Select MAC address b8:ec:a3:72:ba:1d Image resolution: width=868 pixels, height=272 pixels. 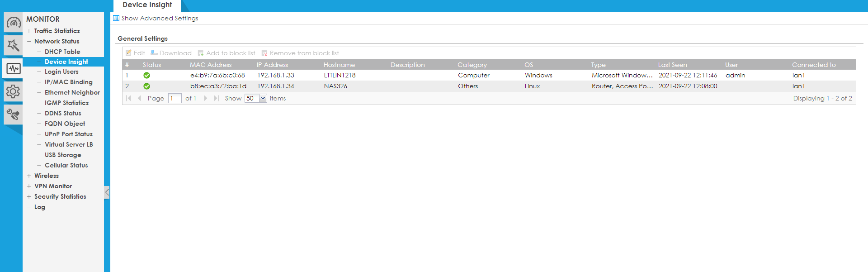(218, 86)
